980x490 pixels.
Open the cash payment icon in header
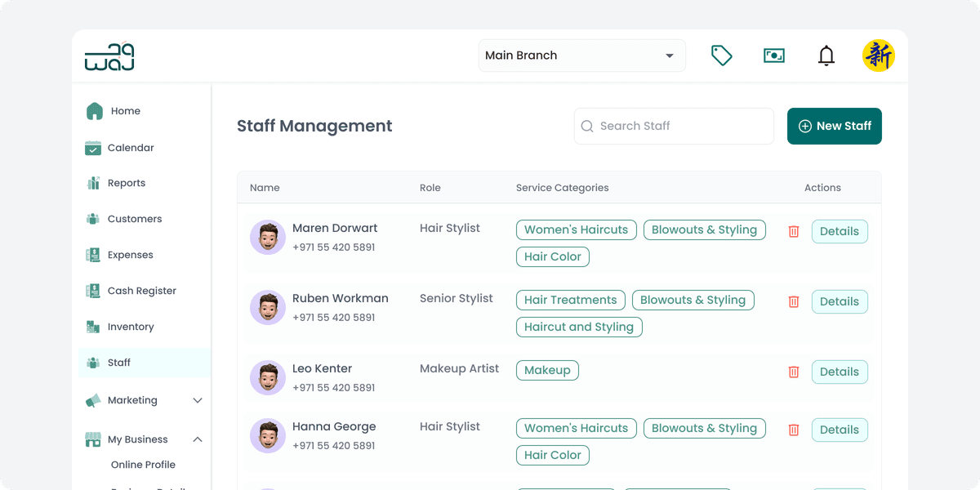(773, 56)
